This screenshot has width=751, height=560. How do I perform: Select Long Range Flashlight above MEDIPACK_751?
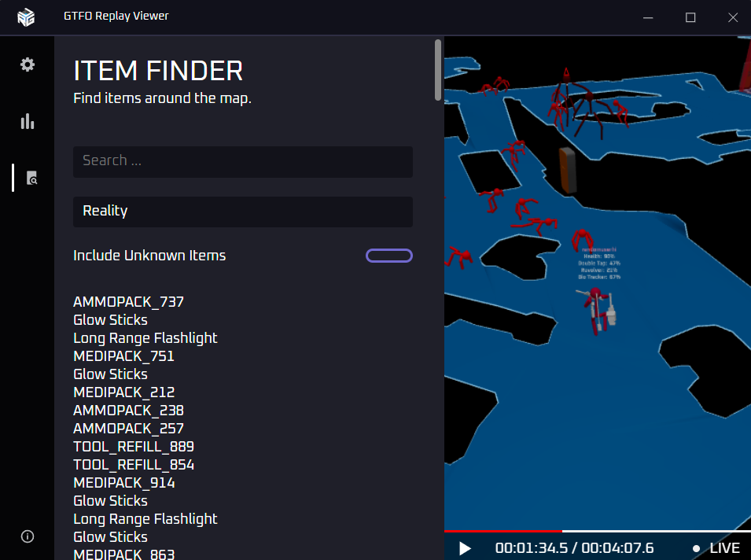(145, 338)
